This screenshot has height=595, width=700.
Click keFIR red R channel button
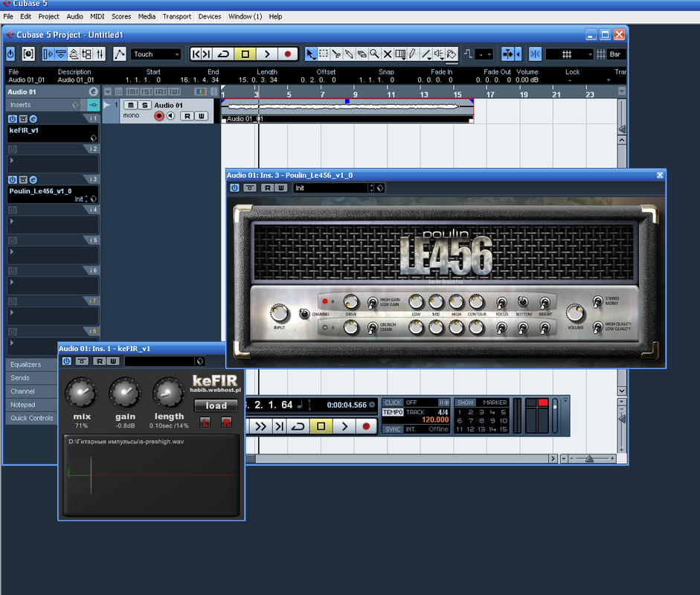(x=226, y=422)
